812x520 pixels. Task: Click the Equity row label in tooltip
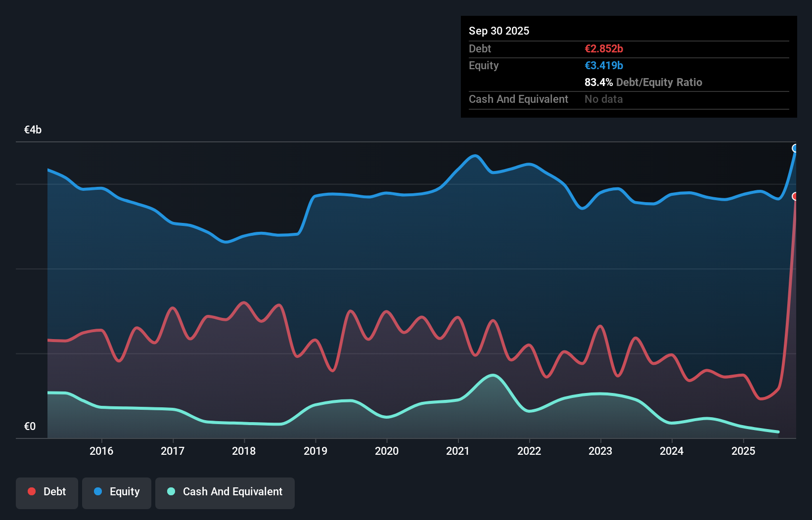484,65
